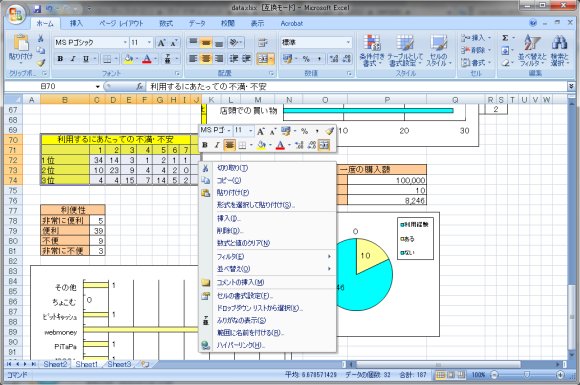Toggle Italic on the mini toolbar
The image size is (580, 385).
coord(217,145)
